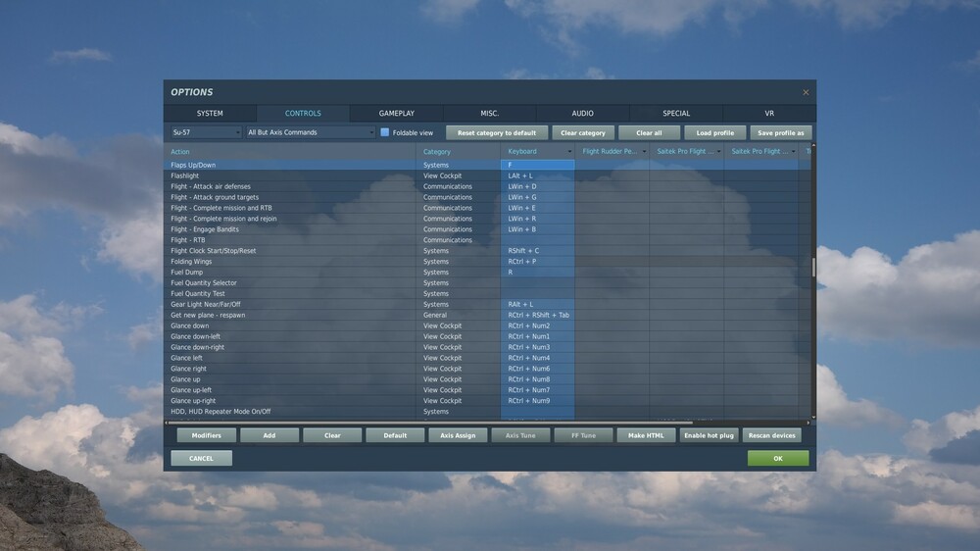Click the keyboard cell RShift + C
Viewport: 980px width, 551px height.
(x=537, y=251)
